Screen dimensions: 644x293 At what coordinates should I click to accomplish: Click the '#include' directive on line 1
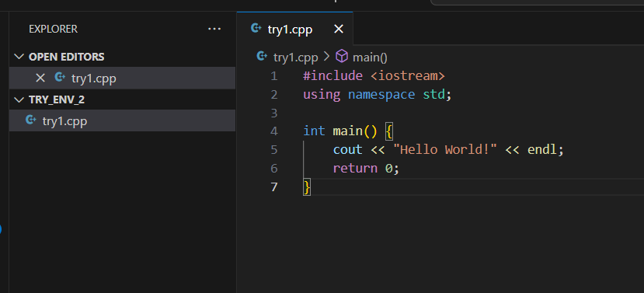pos(333,76)
